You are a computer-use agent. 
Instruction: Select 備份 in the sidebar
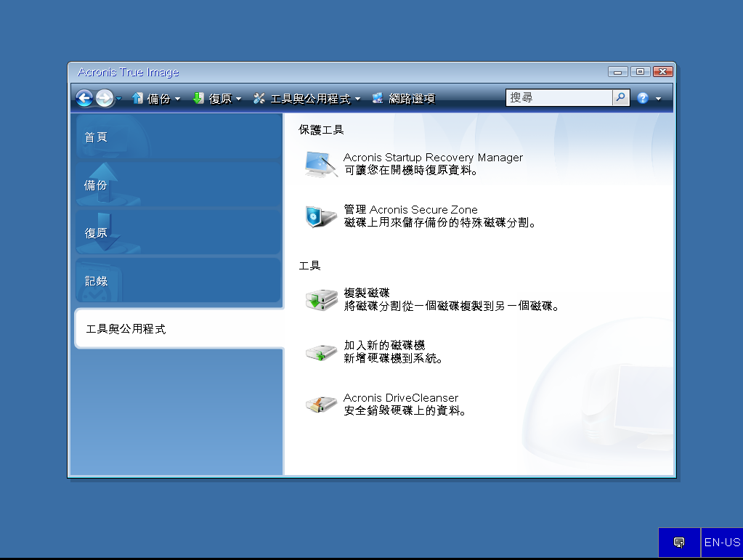[178, 184]
